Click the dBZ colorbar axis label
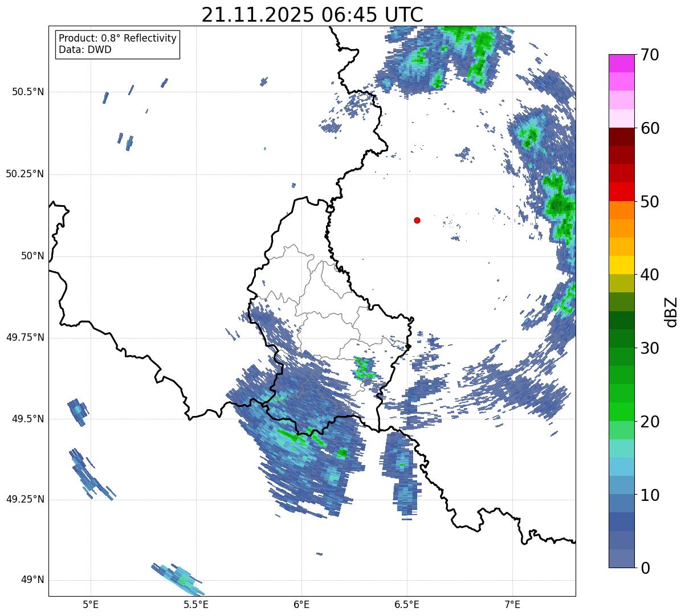This screenshot has width=685, height=616. point(671,312)
